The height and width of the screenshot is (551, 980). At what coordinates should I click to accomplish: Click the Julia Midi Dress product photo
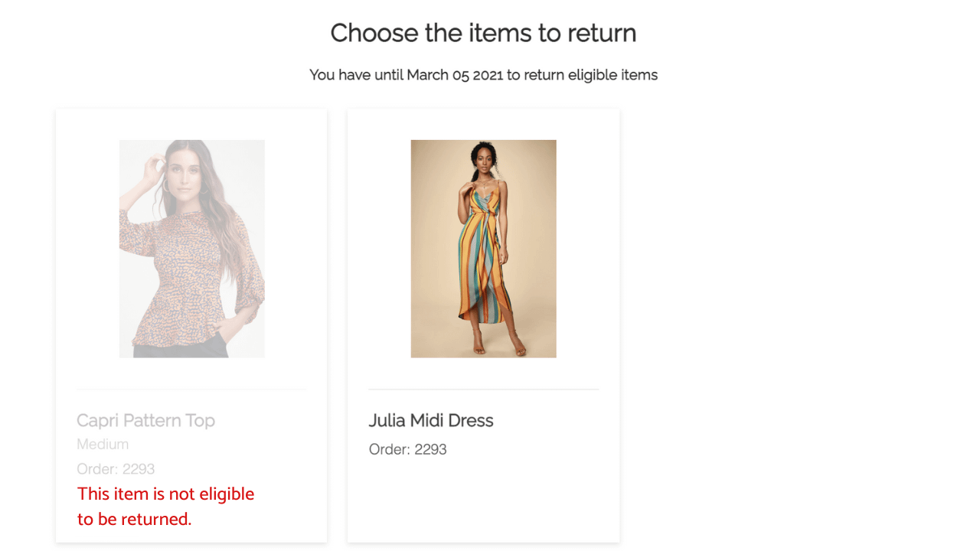click(483, 249)
